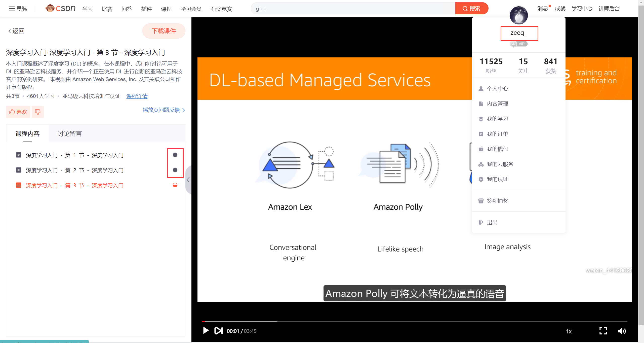Change the 1x playback speed
The width and height of the screenshot is (644, 343).
(569, 331)
